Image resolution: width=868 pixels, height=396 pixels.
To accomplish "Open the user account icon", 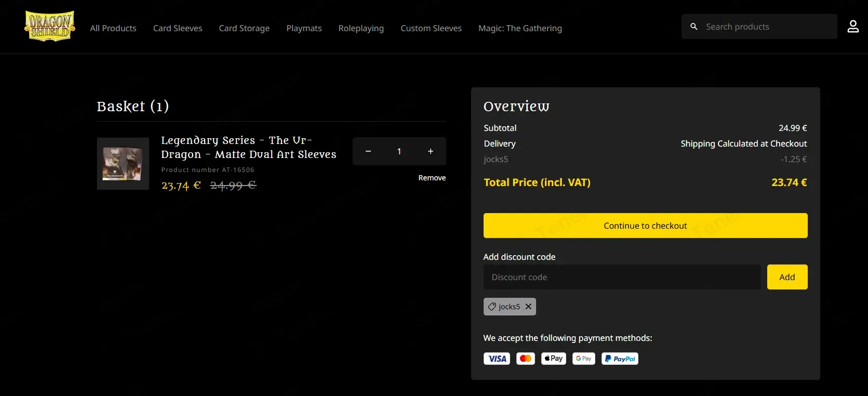I will [852, 27].
